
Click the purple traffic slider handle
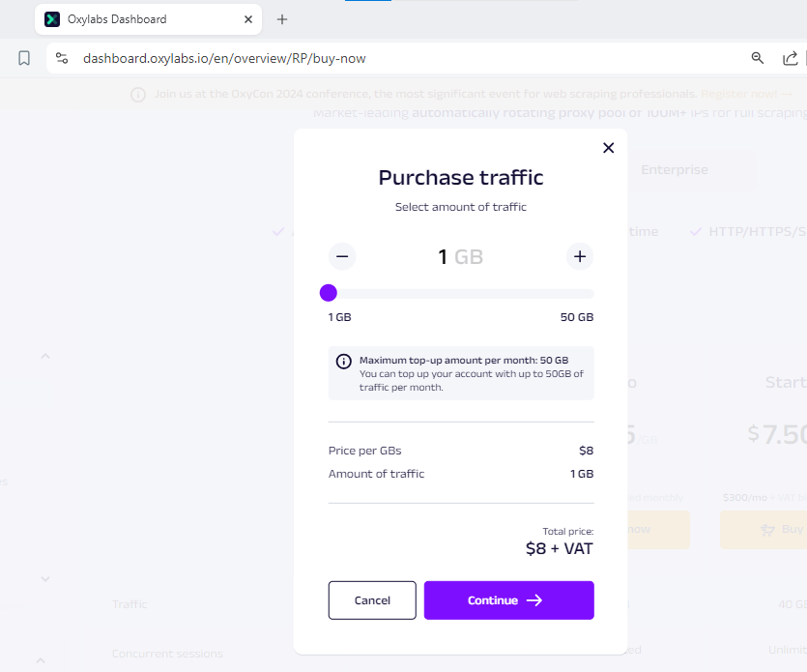pyautogui.click(x=329, y=293)
